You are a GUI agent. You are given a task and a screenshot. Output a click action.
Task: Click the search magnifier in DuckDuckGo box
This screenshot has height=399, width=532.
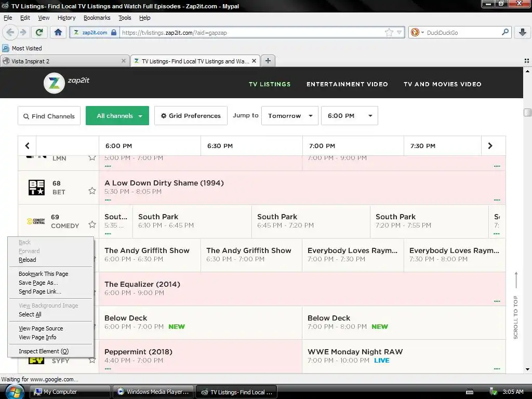[x=505, y=32]
